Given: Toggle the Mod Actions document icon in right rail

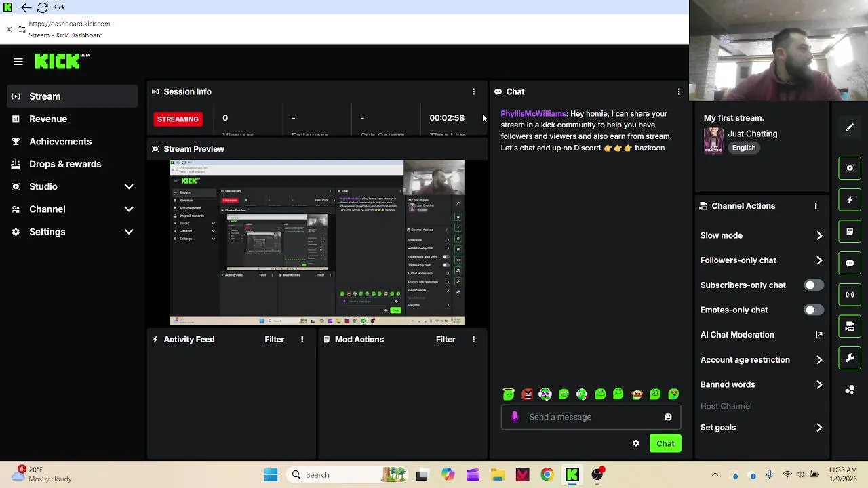Looking at the screenshot, I should 850,231.
